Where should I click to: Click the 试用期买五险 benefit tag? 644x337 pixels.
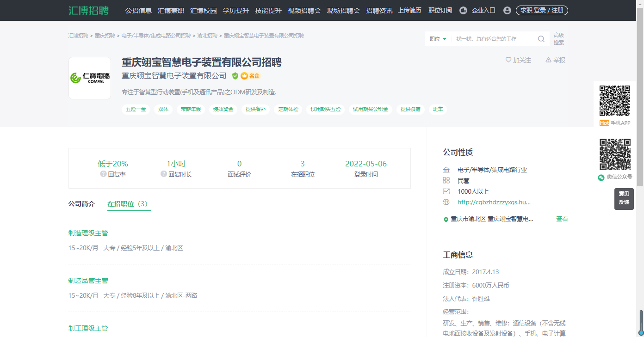(326, 110)
